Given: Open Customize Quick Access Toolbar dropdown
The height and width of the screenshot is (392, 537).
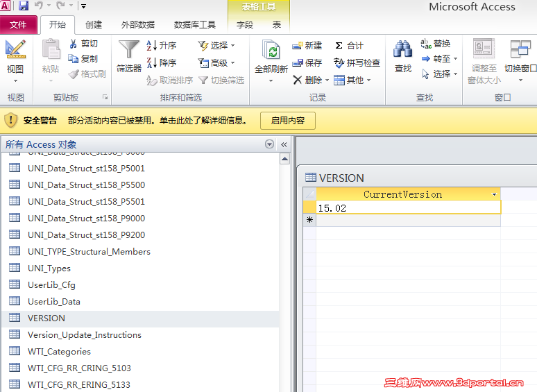Looking at the screenshot, I should (x=83, y=6).
